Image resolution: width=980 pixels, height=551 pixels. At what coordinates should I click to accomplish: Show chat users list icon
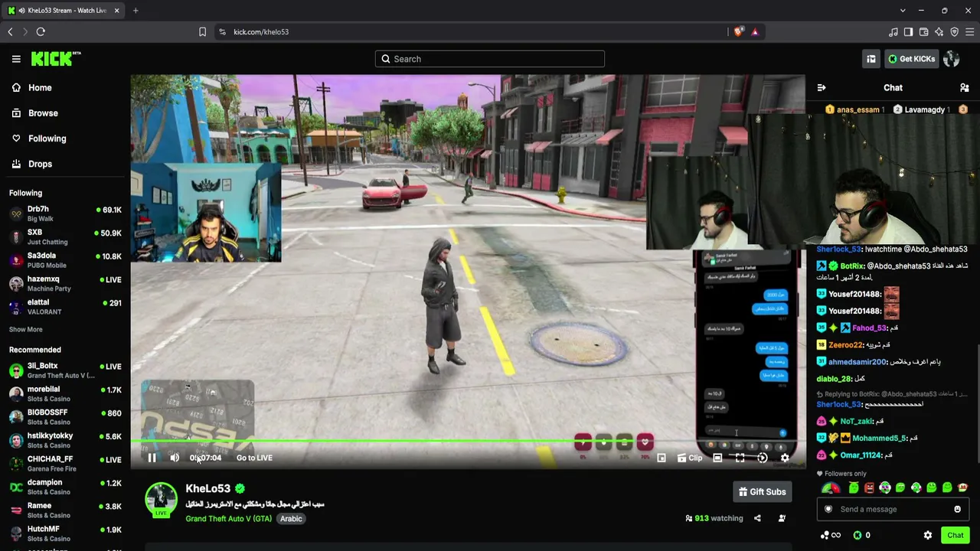965,87
